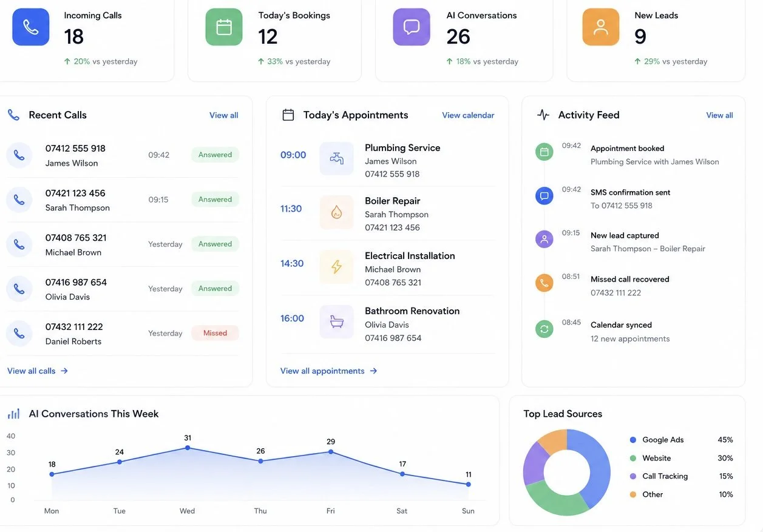Click the blue Incoming Calls phone icon

click(31, 27)
